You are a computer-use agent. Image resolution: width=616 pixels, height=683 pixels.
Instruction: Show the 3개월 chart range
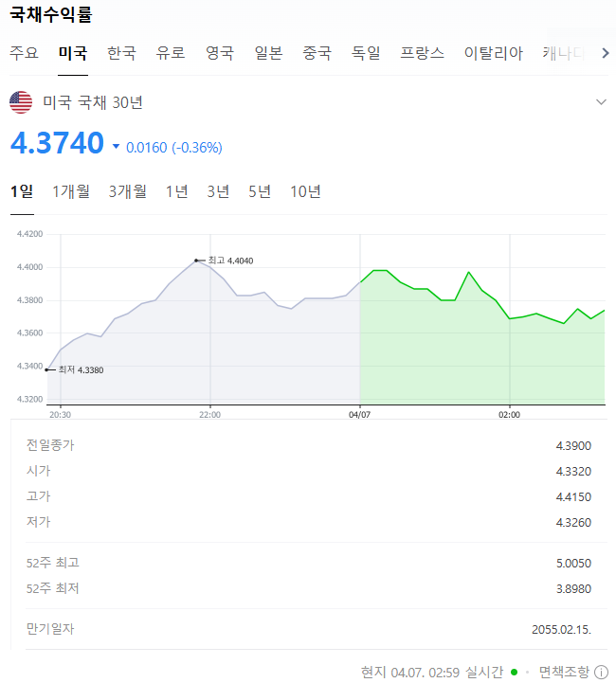coord(128,191)
